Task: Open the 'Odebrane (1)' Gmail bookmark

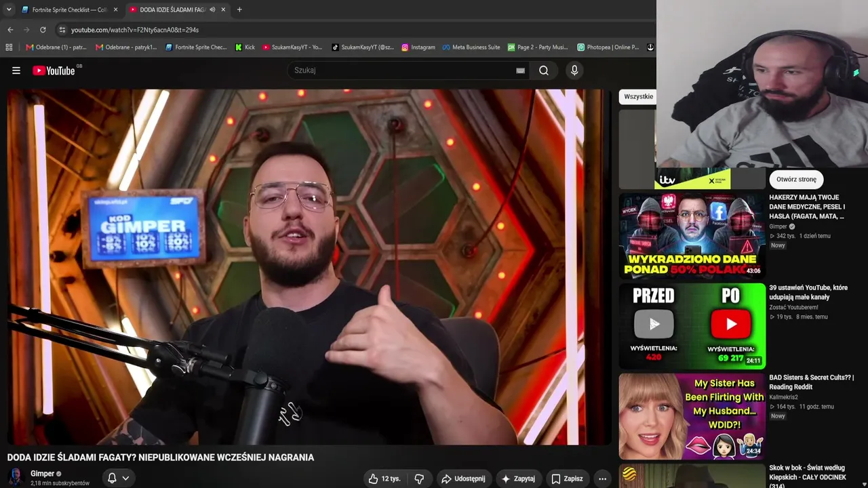Action: coord(56,47)
